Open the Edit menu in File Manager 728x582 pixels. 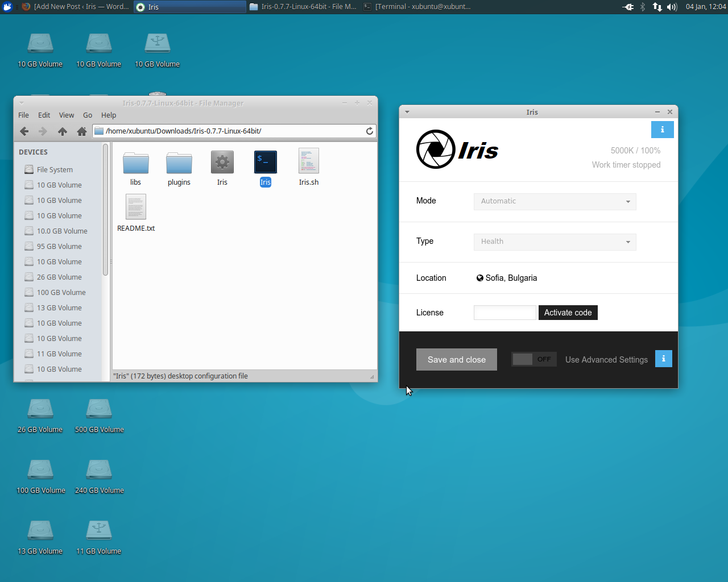[x=44, y=115]
